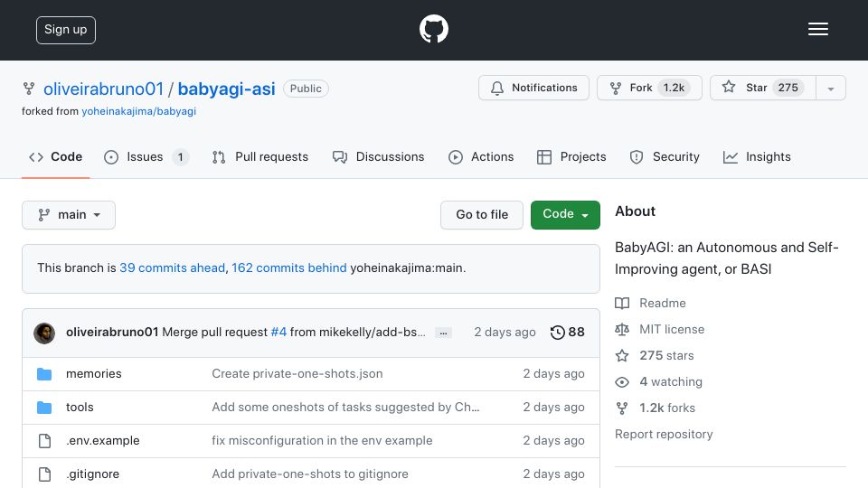Open the .env.example file
This screenshot has height=488, width=868.
pyautogui.click(x=102, y=441)
